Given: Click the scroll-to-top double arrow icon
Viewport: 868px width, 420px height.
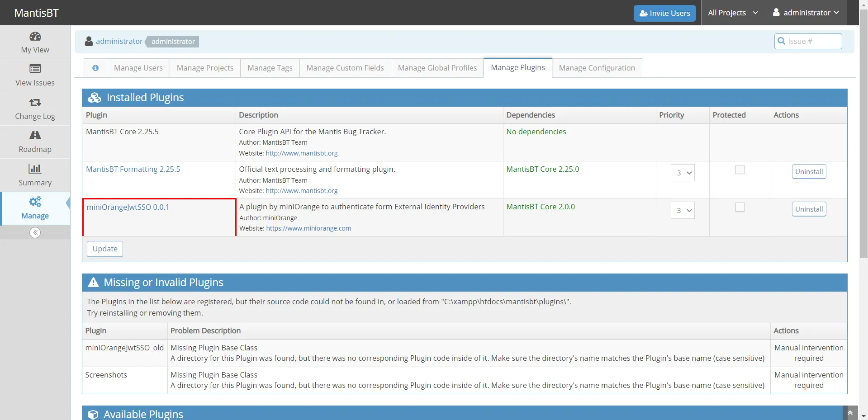Looking at the screenshot, I should click(x=849, y=413).
